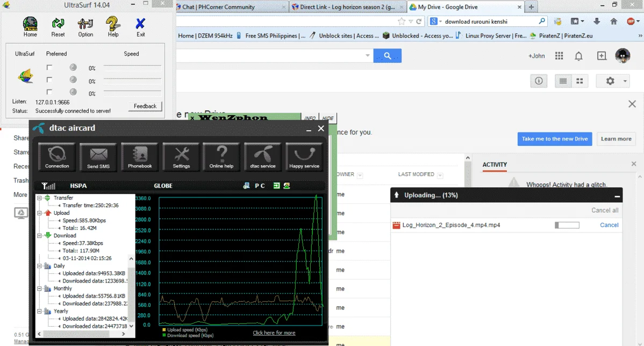644x346 pixels.
Task: Switch to Chat PHCorner Community tab
Action: 232,7
